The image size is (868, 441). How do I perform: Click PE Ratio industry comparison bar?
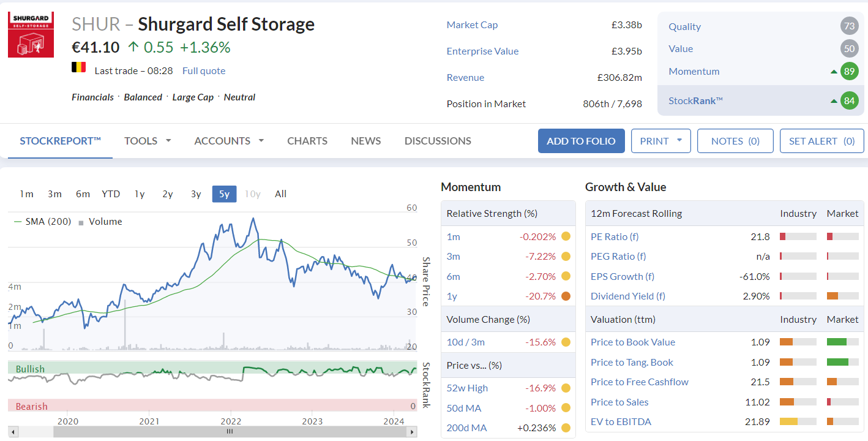pos(798,236)
